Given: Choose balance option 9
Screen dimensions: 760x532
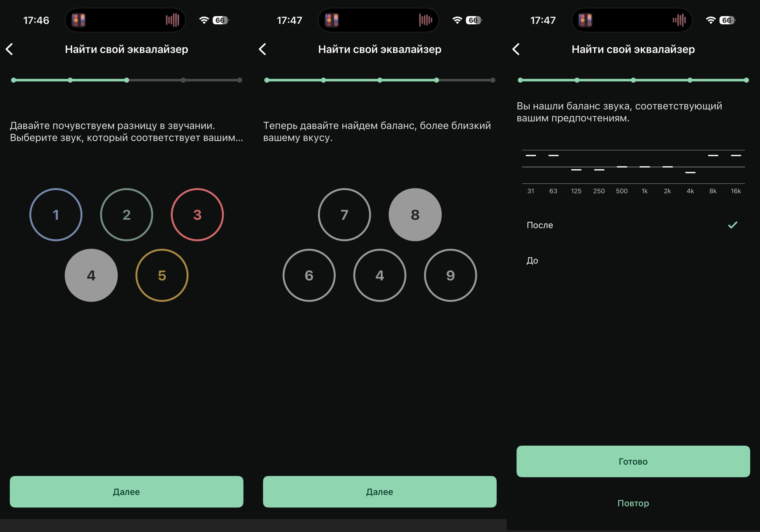Looking at the screenshot, I should tap(450, 275).
